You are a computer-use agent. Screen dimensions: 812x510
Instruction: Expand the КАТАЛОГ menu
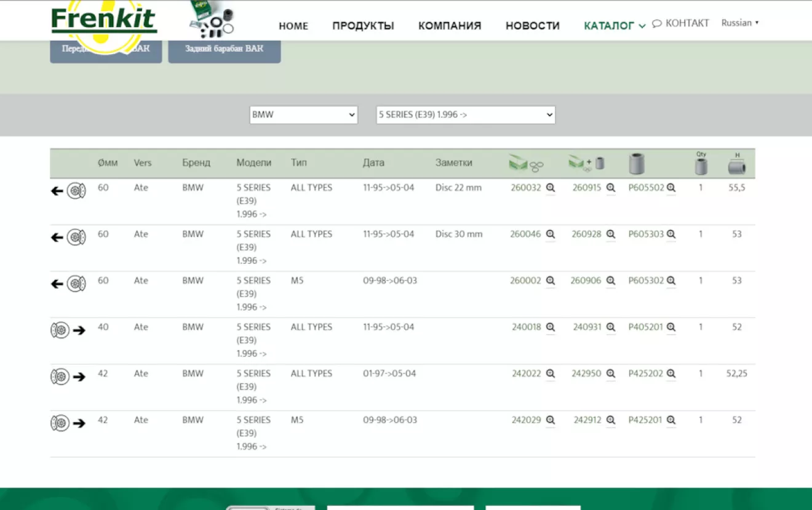click(x=615, y=26)
